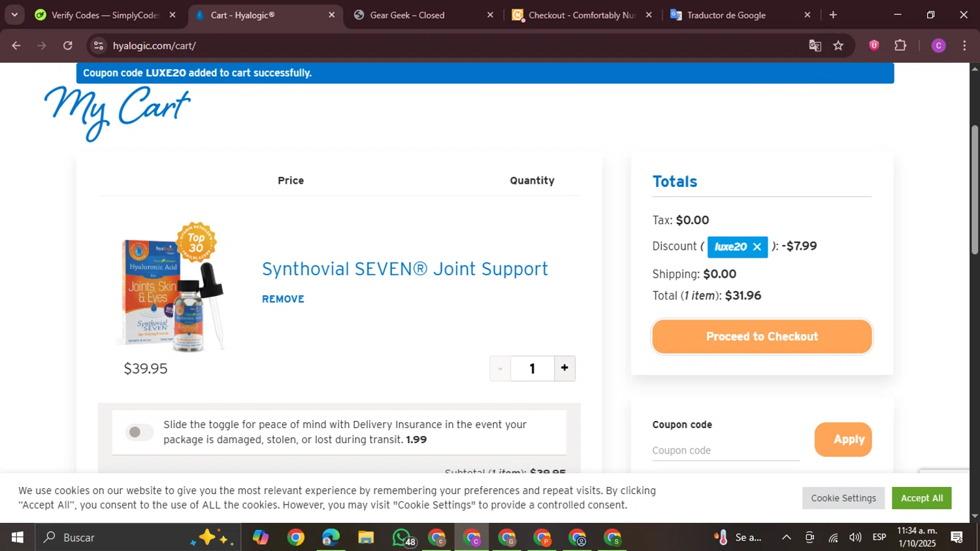980x551 pixels.
Task: Open the tab search dropdown arrow
Action: pyautogui.click(x=14, y=14)
